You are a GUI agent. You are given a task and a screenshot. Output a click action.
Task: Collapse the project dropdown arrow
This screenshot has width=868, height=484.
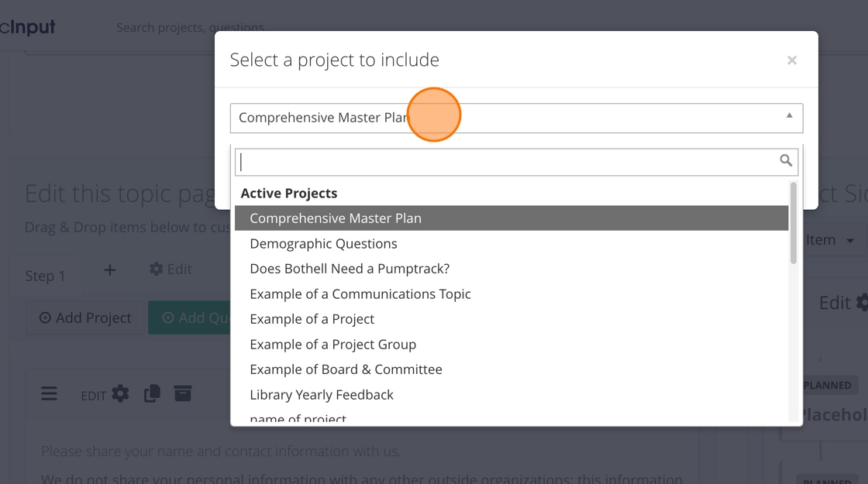789,116
